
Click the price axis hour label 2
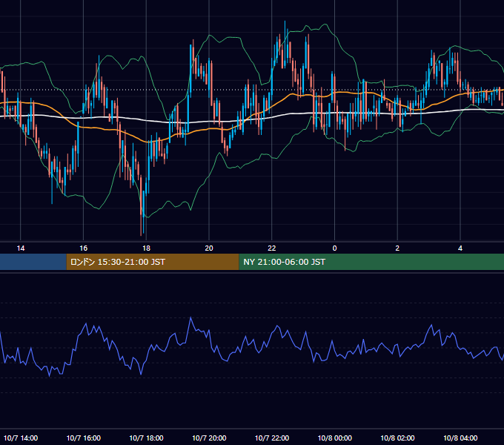point(397,248)
